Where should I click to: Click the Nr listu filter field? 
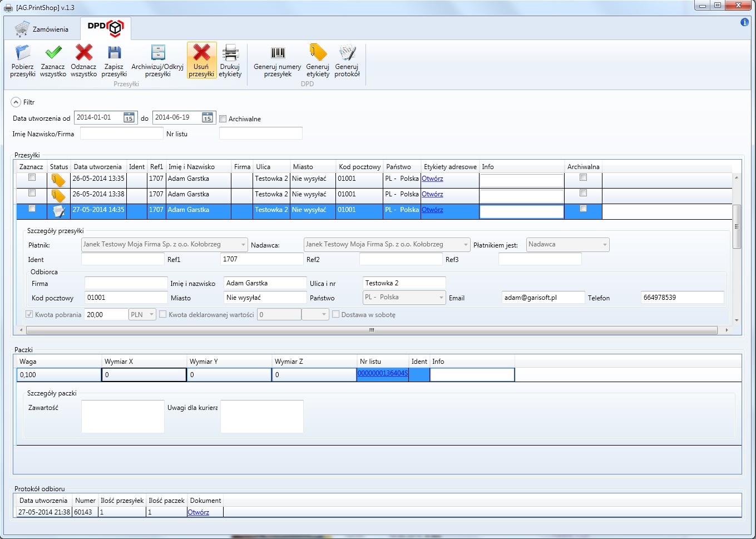(x=260, y=133)
